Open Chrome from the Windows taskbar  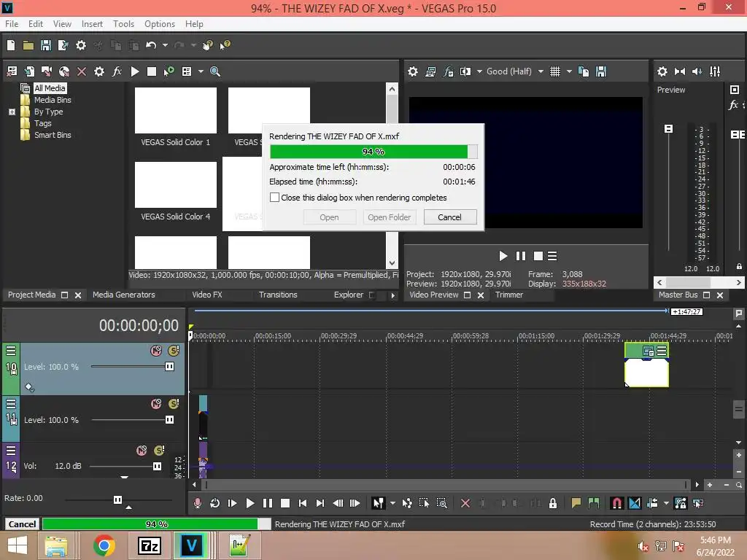[x=104, y=545]
